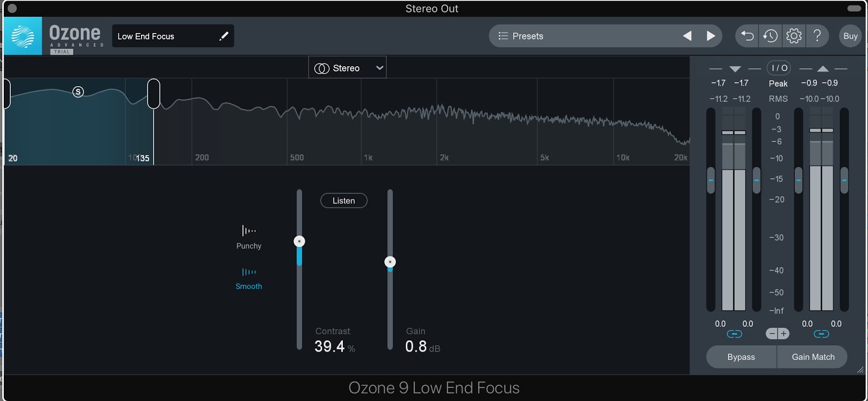Click the 135 Hz band edge handle
The height and width of the screenshot is (401, 868).
154,94
